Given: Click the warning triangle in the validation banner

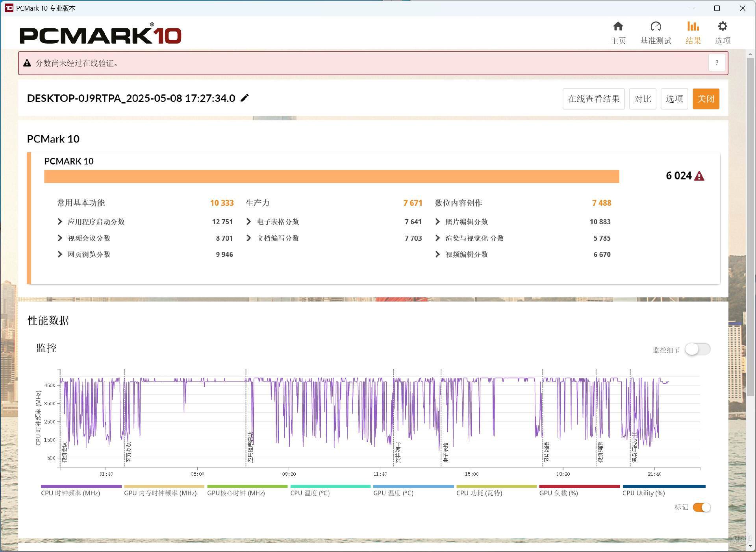Looking at the screenshot, I should point(27,63).
